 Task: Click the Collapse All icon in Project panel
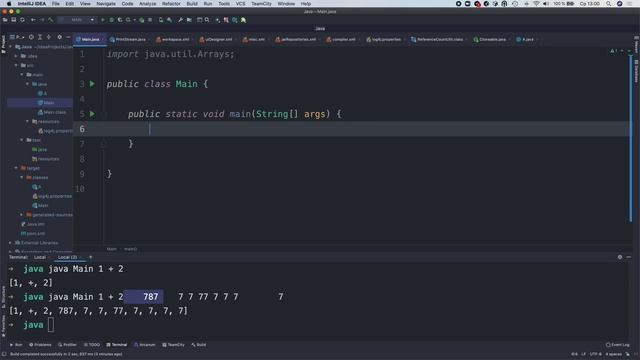[49, 37]
